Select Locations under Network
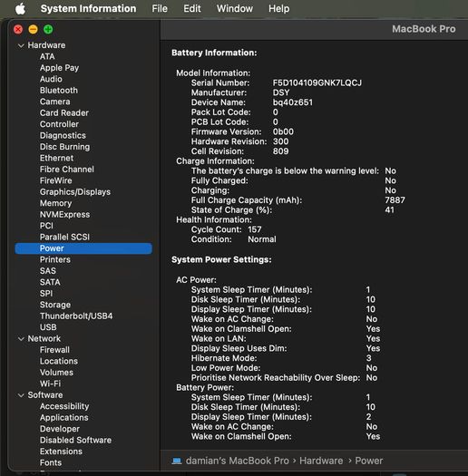 click(59, 361)
